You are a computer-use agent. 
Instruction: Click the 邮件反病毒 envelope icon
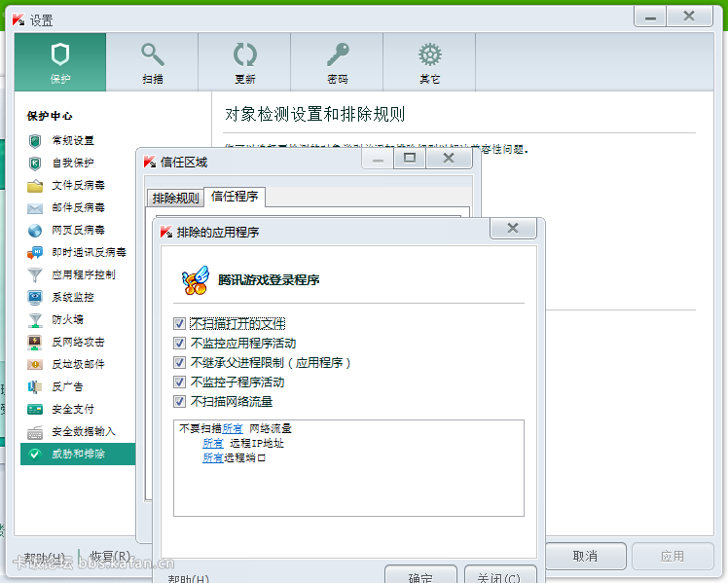click(x=35, y=208)
